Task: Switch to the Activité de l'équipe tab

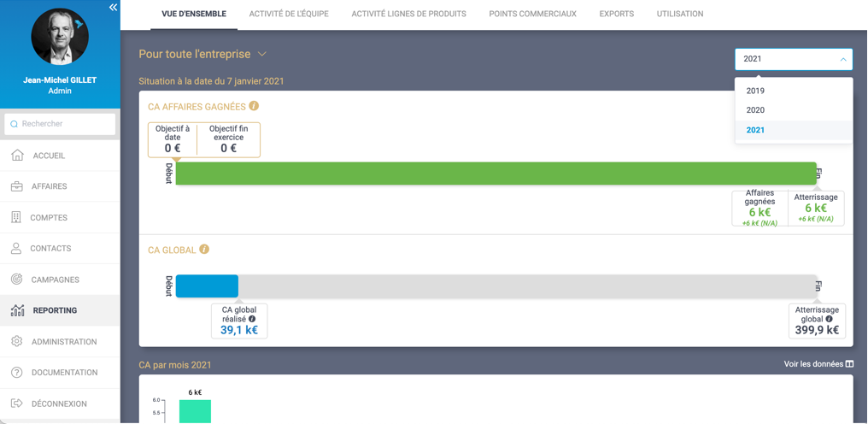Action: pos(289,14)
